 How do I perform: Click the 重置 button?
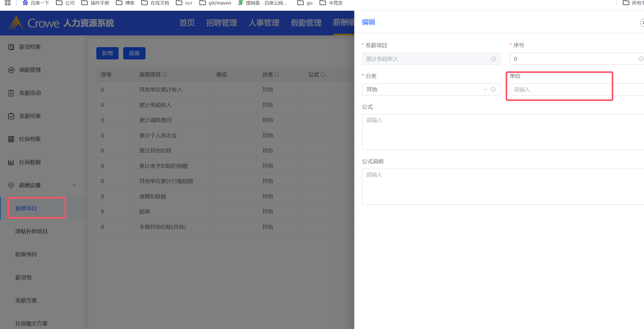click(134, 53)
